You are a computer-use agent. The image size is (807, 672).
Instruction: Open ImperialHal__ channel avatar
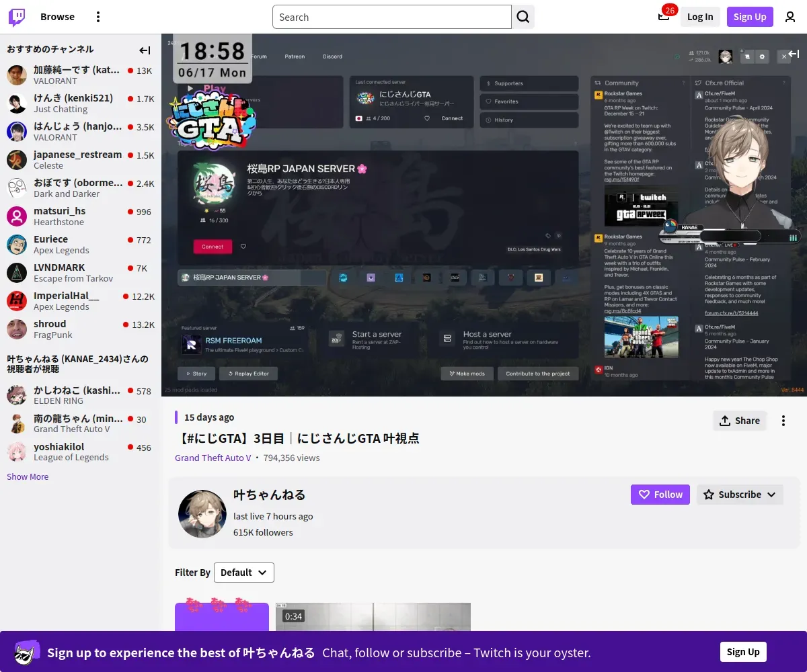17,301
